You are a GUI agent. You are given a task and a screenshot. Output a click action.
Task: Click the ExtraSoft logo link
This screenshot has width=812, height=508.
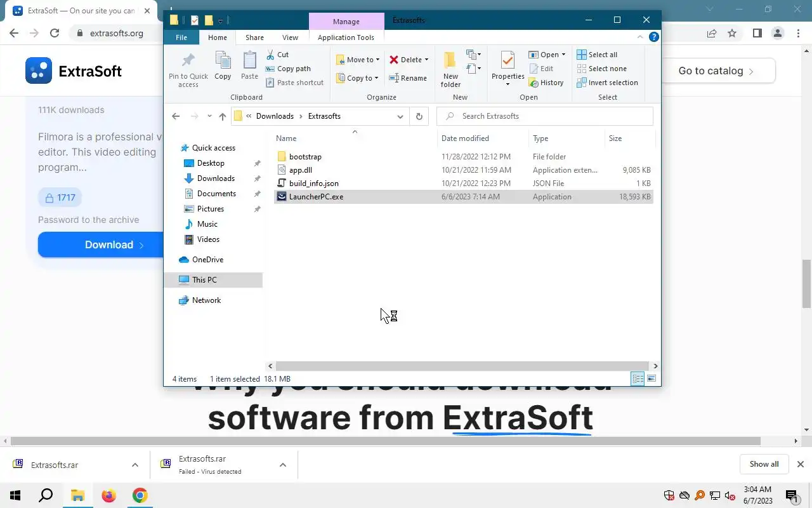(74, 71)
